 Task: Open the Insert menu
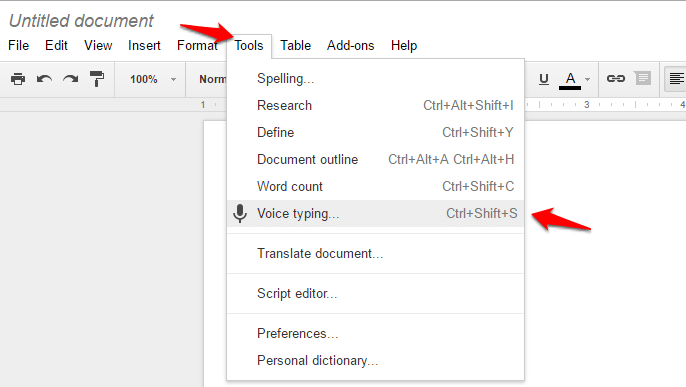(x=144, y=45)
